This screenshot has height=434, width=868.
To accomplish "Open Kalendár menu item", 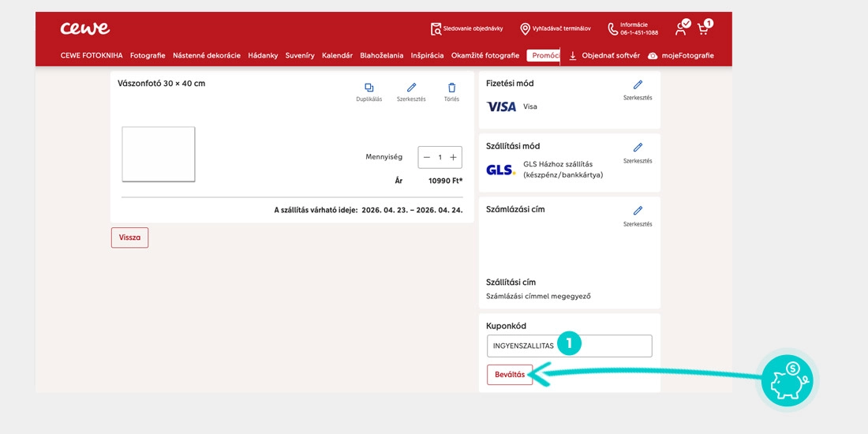I will point(337,55).
